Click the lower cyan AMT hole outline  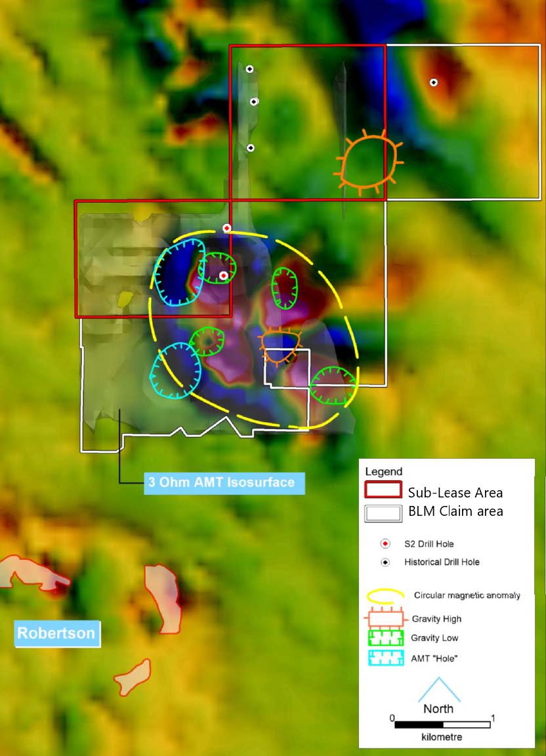tap(176, 370)
